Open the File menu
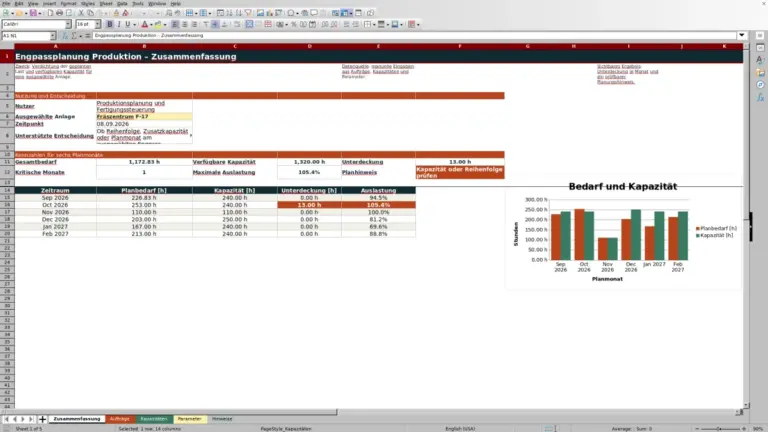 point(6,3)
